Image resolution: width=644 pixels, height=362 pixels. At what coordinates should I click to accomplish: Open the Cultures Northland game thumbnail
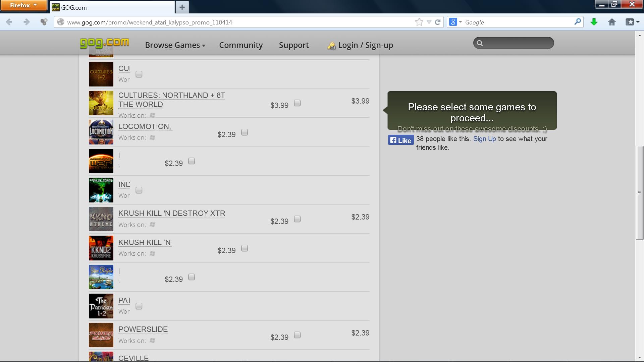[x=101, y=103]
